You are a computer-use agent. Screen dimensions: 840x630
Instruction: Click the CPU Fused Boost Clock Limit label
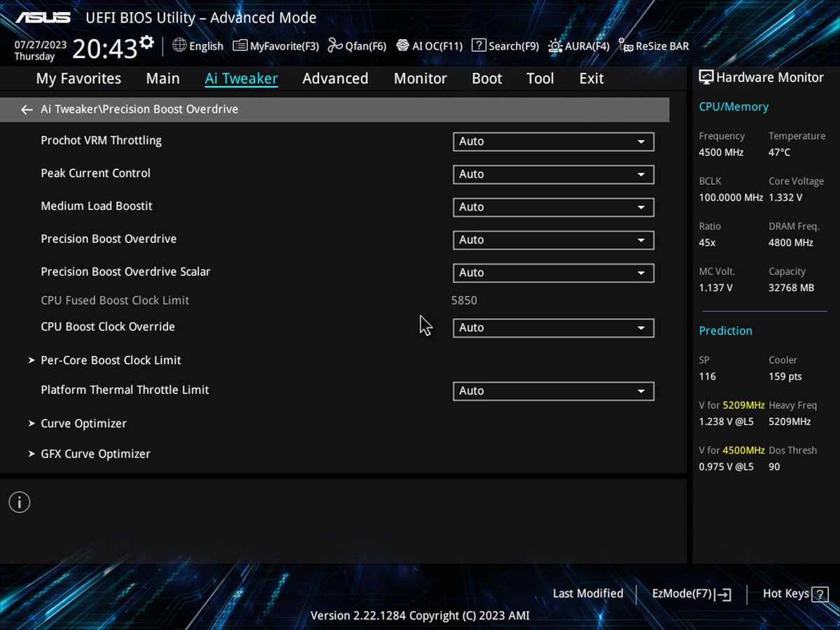115,300
